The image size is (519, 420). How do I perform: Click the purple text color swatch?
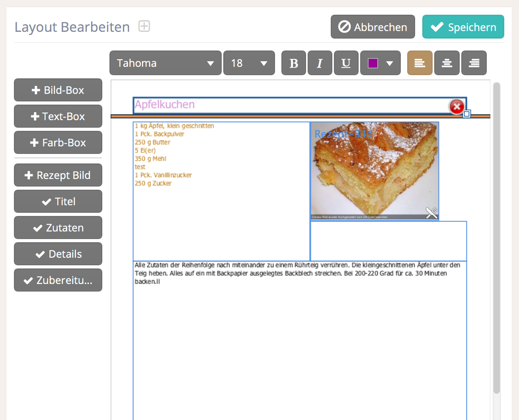point(373,63)
